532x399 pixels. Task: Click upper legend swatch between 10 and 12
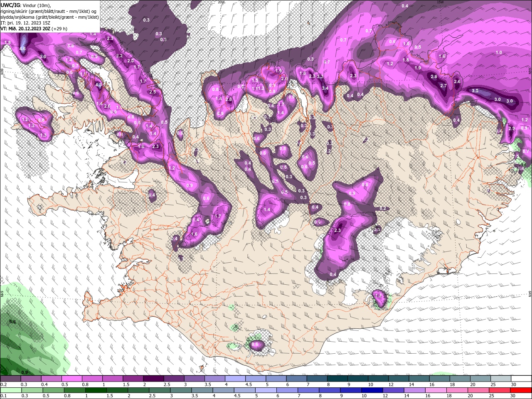(378, 378)
